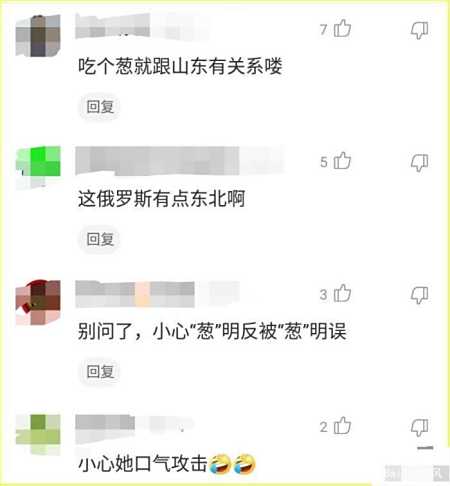450x486 pixels.
Task: Dislike the 别问了 comment
Action: click(419, 295)
